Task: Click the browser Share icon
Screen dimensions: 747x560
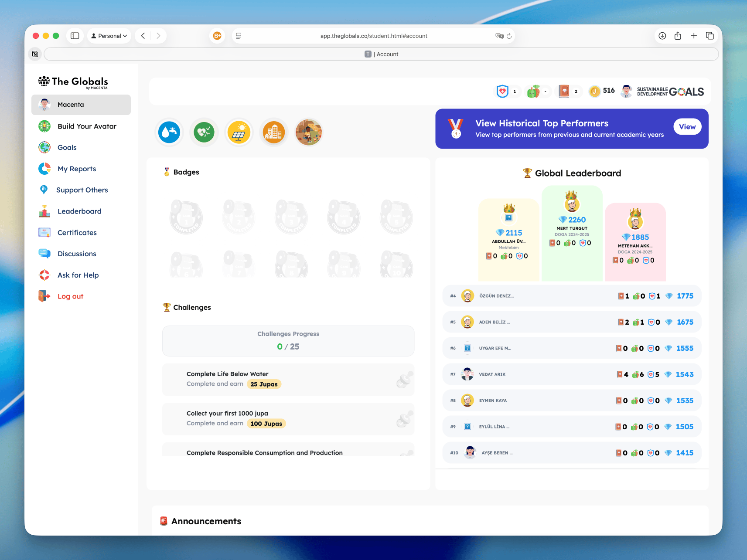Action: coord(678,36)
